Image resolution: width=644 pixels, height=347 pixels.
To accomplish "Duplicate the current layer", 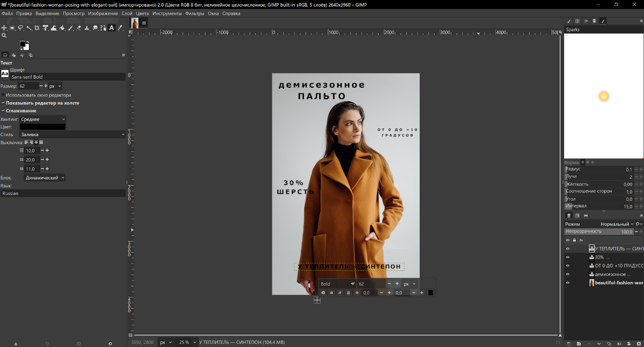I will 609,344.
